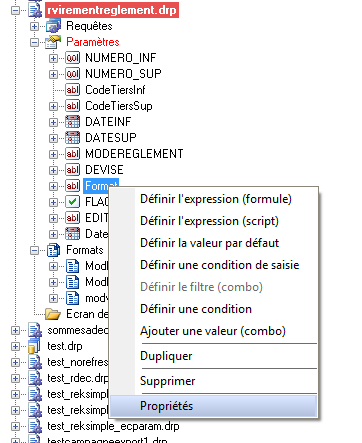Click the yellow folder icon for Ecran
Viewport: 362px width, 443px height.
(x=53, y=314)
